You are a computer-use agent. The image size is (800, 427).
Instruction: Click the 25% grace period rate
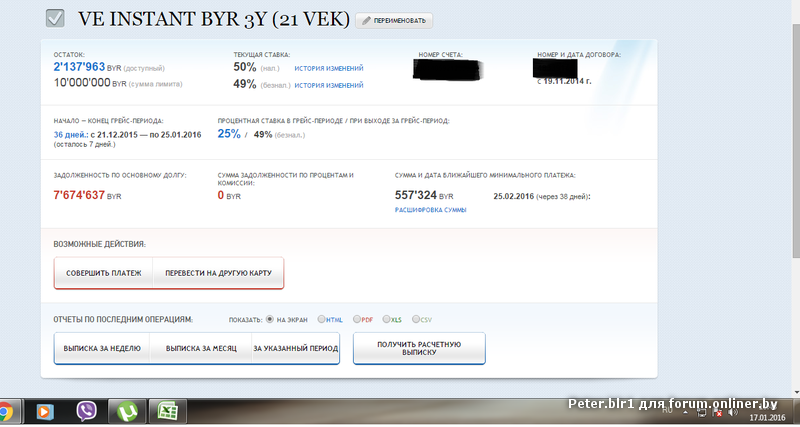point(229,134)
